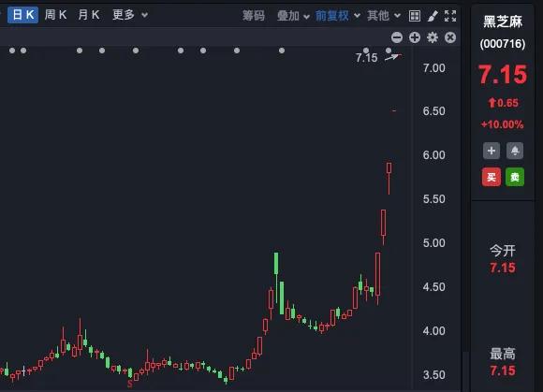Click the red 买 buy button
The height and width of the screenshot is (392, 543).
(492, 177)
